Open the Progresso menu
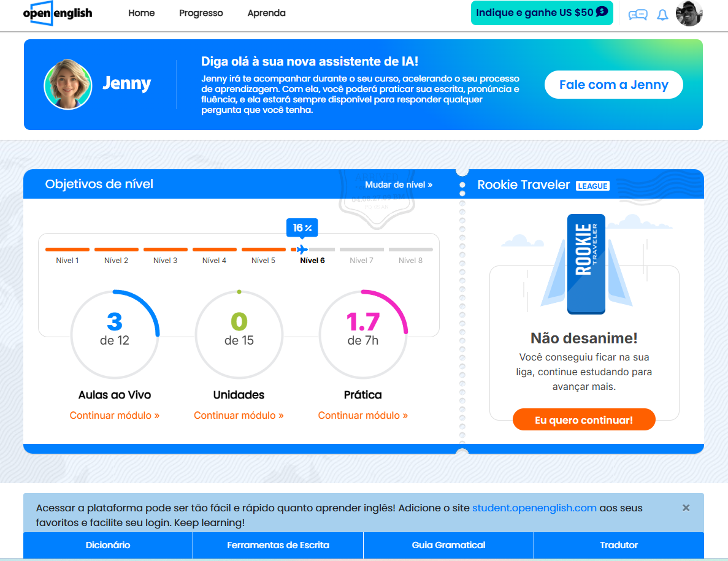Viewport: 728px width, 561px height. coord(201,13)
